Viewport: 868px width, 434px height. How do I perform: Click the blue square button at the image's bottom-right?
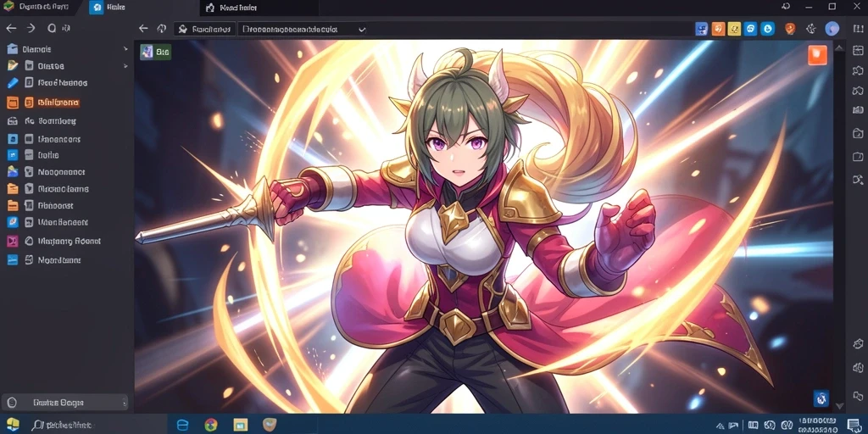pos(821,398)
